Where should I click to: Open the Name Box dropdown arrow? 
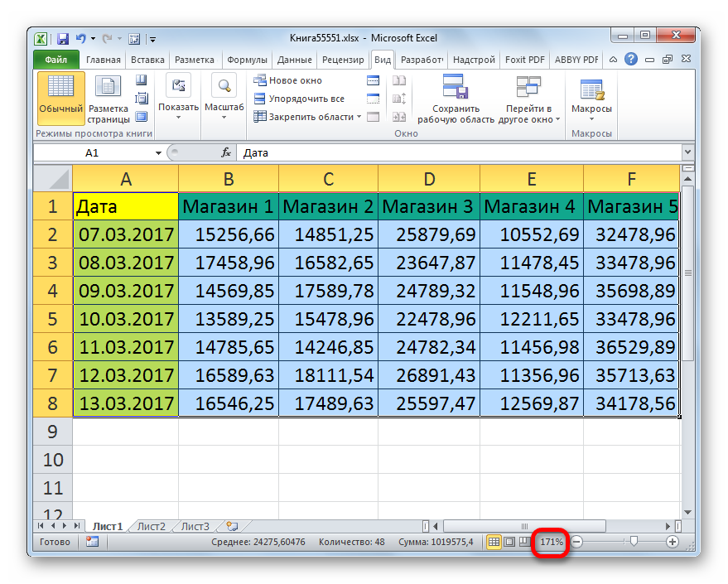click(158, 152)
